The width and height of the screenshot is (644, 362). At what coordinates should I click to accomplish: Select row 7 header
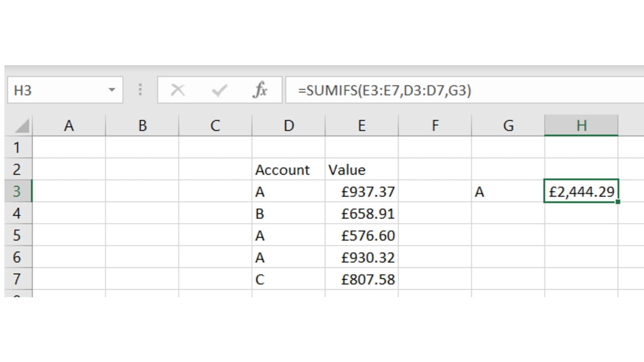(x=17, y=279)
